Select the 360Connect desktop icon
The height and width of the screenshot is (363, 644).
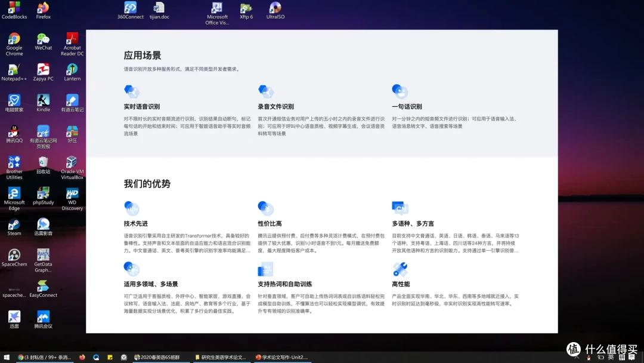[x=130, y=10]
